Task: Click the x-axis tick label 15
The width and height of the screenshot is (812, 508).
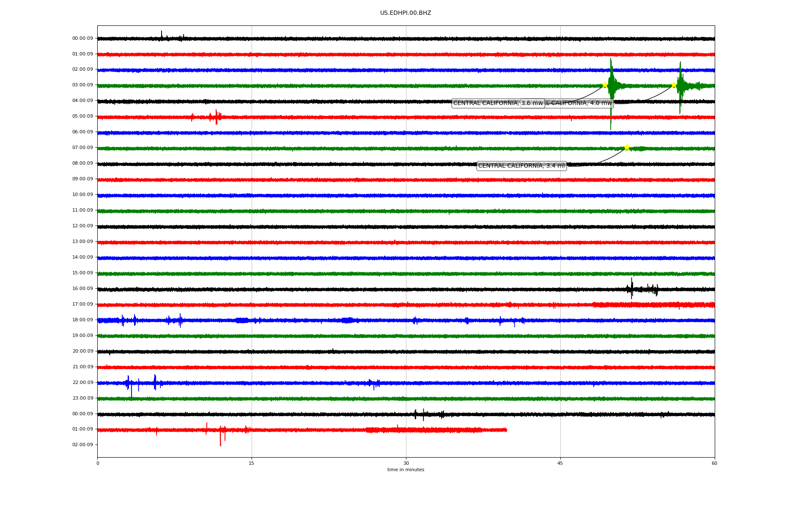Action: pyautogui.click(x=252, y=464)
